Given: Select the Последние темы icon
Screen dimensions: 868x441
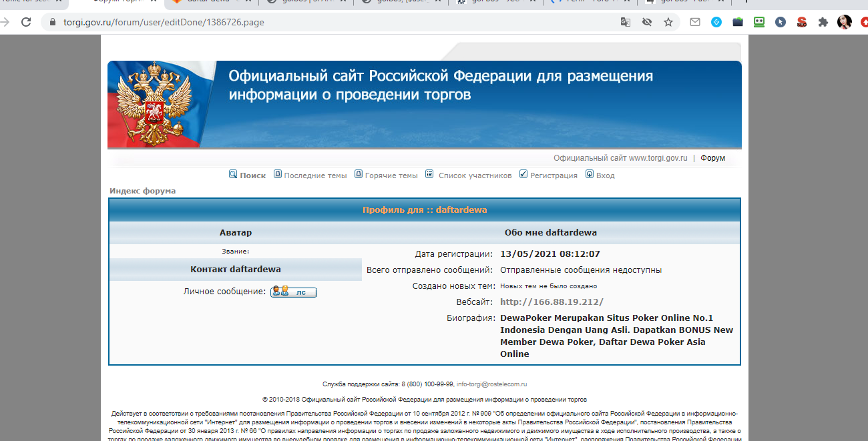Looking at the screenshot, I should tap(277, 174).
